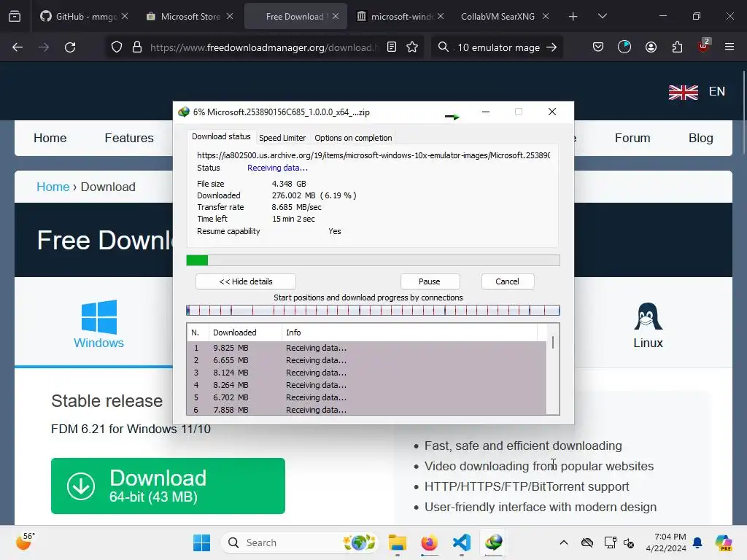Submit search with arrow button
Image resolution: width=747 pixels, height=560 pixels.
coord(551,47)
